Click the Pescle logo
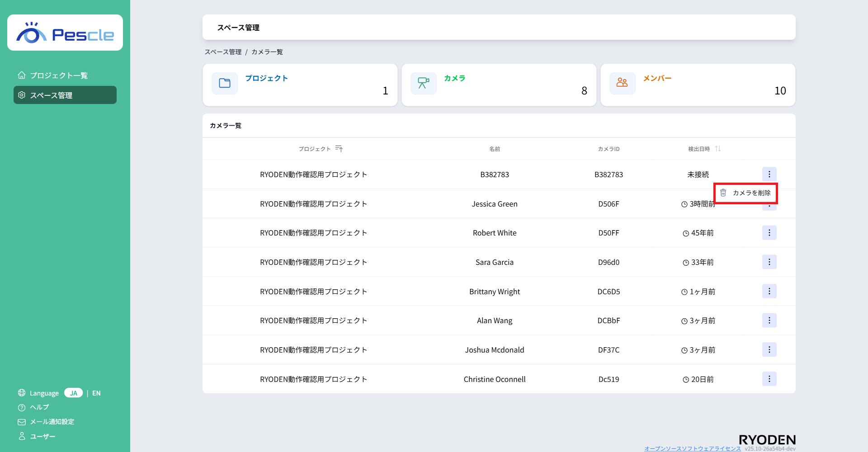The width and height of the screenshot is (868, 452). coord(65,33)
